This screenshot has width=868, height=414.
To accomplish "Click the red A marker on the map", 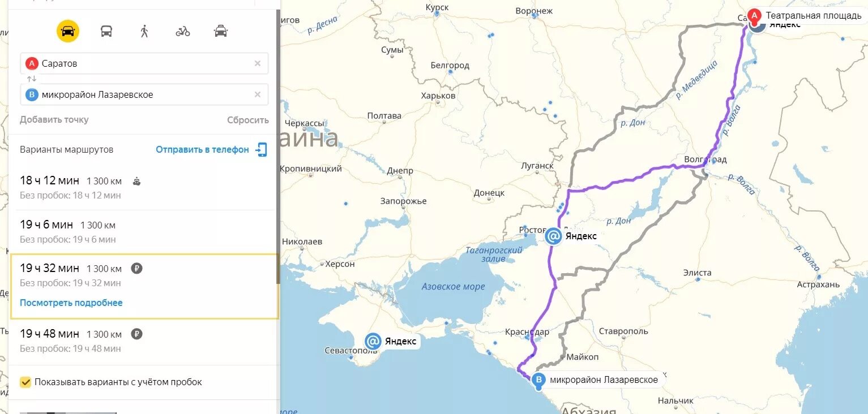I will 754,15.
